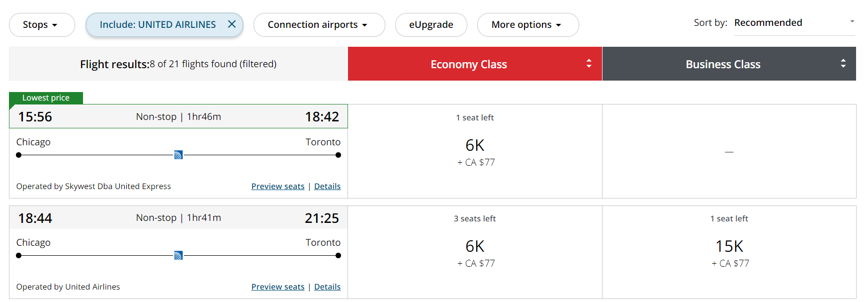Open the Connection airports dropdown

(x=319, y=24)
